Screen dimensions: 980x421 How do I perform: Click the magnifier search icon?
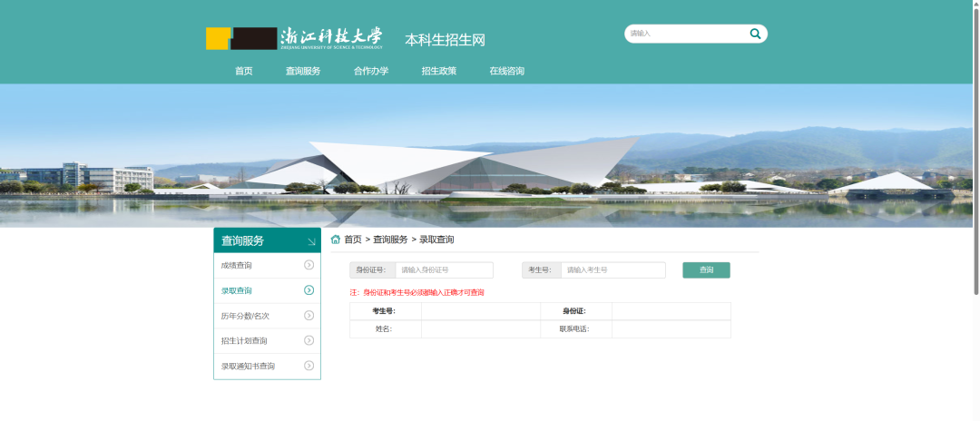point(755,34)
